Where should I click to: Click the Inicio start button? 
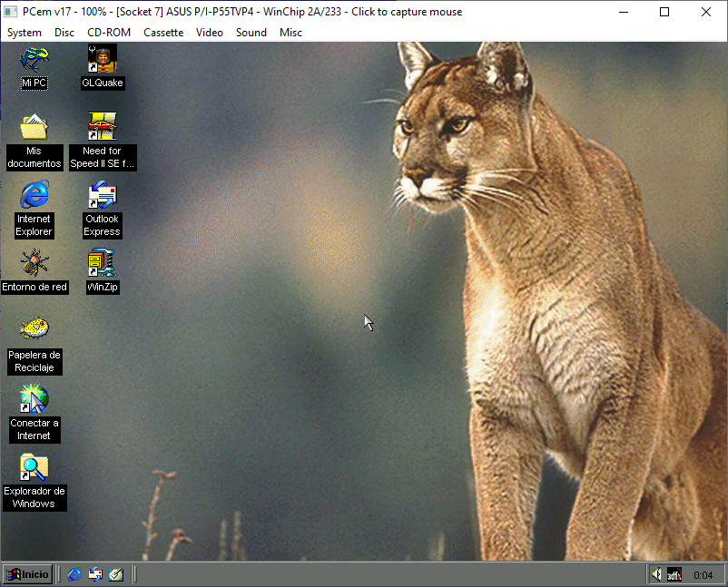[27, 574]
